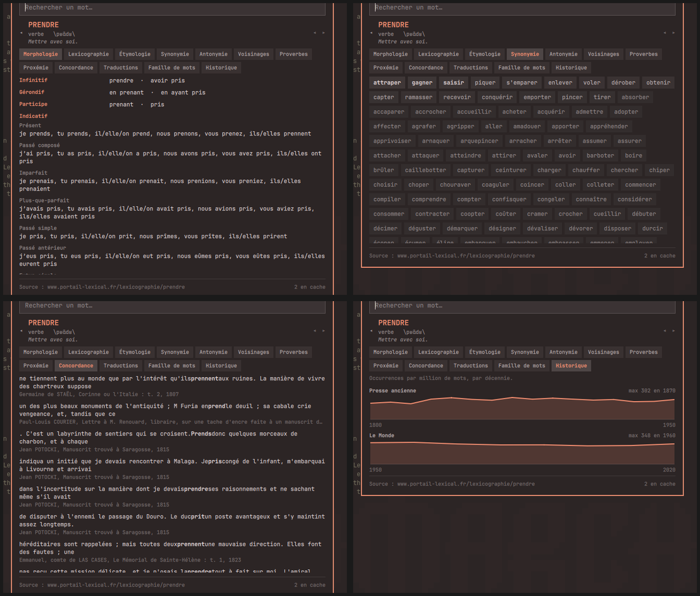Image resolution: width=700 pixels, height=596 pixels.
Task: Click the source URL in the Historique panel
Action: (x=466, y=484)
